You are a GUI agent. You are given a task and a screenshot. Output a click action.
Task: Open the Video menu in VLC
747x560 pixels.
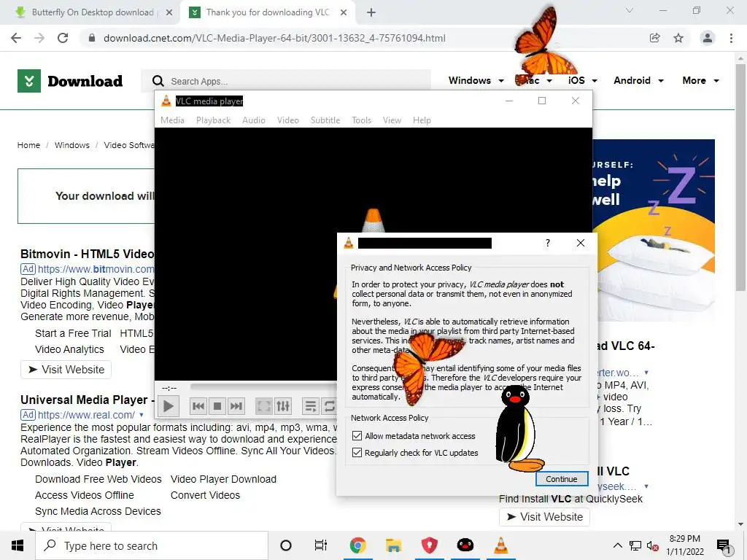point(287,120)
